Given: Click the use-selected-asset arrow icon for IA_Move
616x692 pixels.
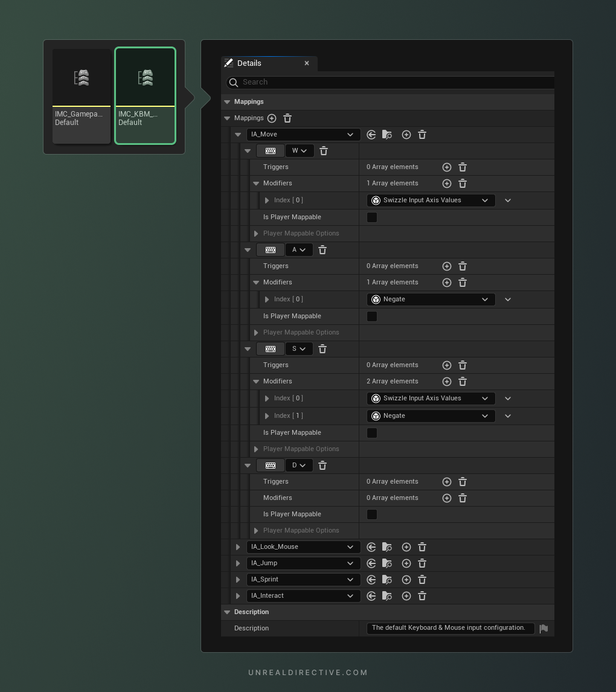Looking at the screenshot, I should [x=371, y=135].
